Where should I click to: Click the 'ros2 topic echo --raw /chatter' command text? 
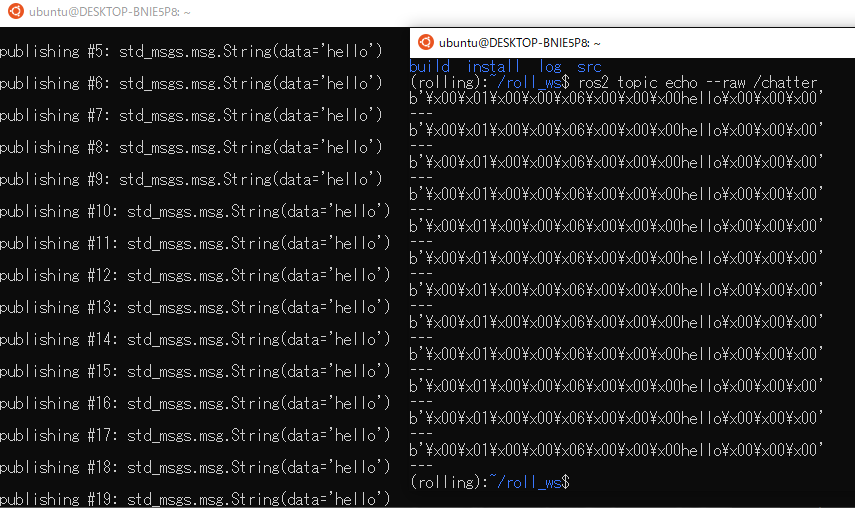698,83
